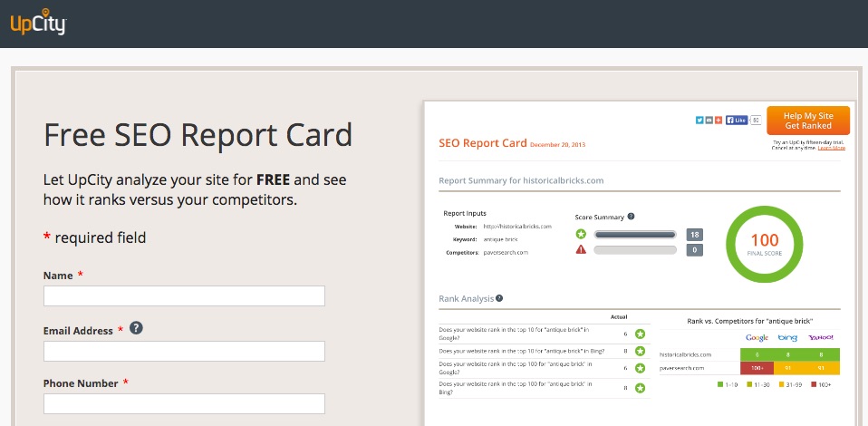Click the Facebook like count bubble
Viewport: 868px width, 426px height.
tap(756, 120)
